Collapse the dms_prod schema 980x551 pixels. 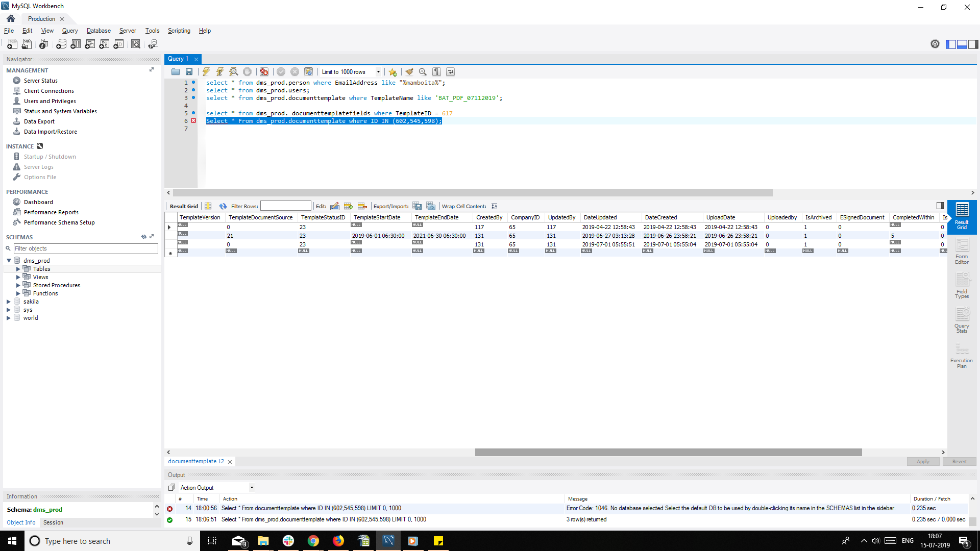pyautogui.click(x=9, y=261)
